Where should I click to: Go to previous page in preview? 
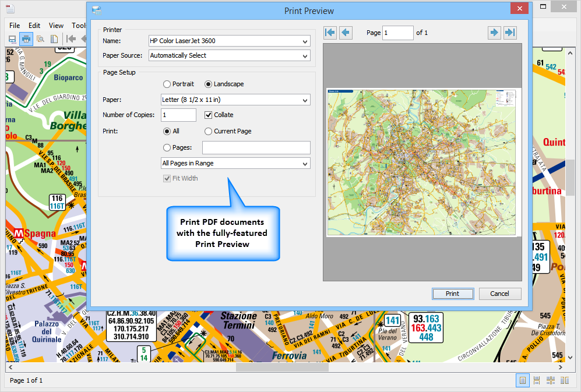(346, 33)
